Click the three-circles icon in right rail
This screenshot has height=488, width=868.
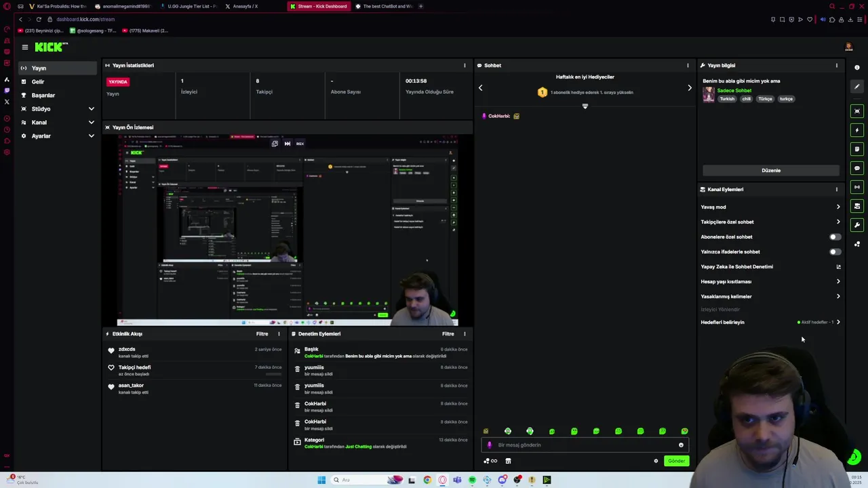coord(857,244)
